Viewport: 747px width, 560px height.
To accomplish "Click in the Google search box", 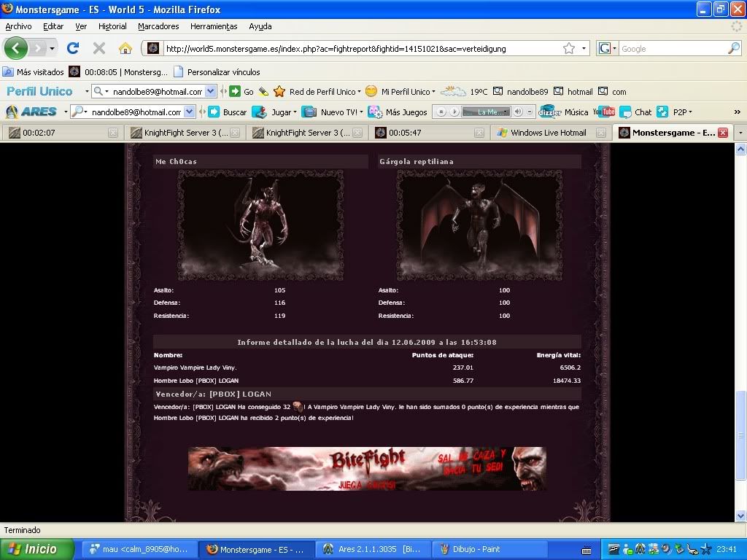I will pyautogui.click(x=671, y=49).
